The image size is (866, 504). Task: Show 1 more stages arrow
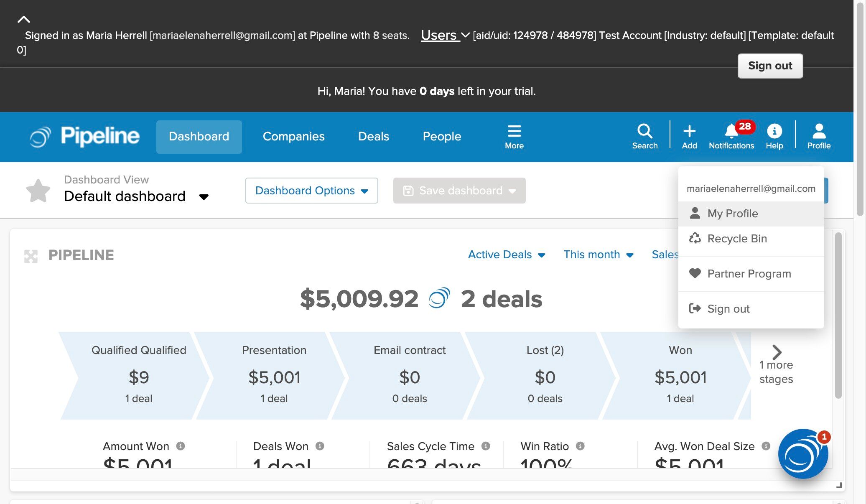pos(777,352)
